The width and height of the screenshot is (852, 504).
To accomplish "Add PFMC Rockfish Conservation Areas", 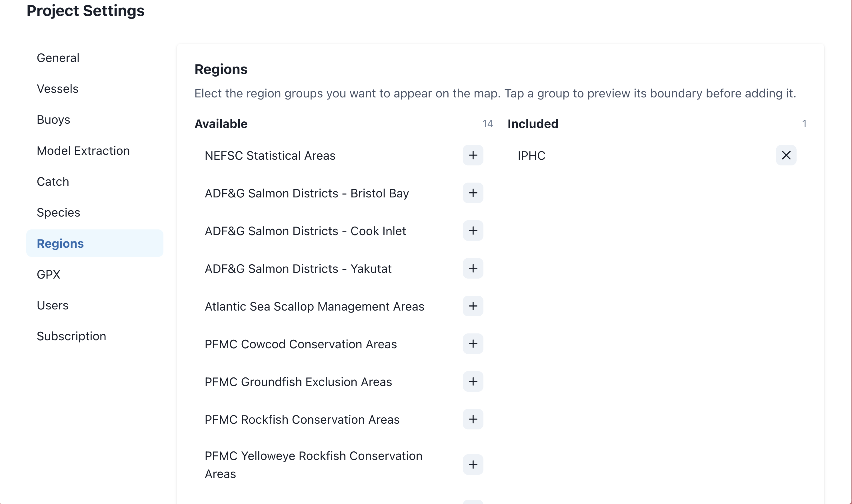I will pos(473,419).
